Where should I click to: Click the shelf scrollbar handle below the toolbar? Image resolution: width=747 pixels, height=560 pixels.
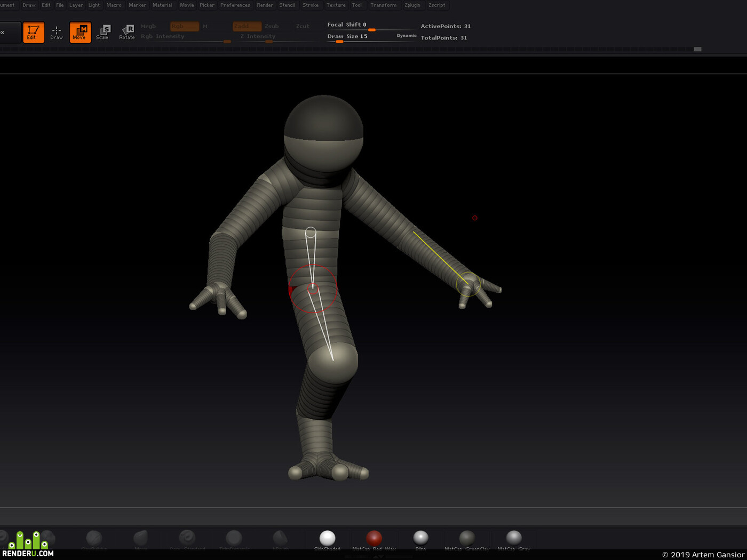click(697, 49)
